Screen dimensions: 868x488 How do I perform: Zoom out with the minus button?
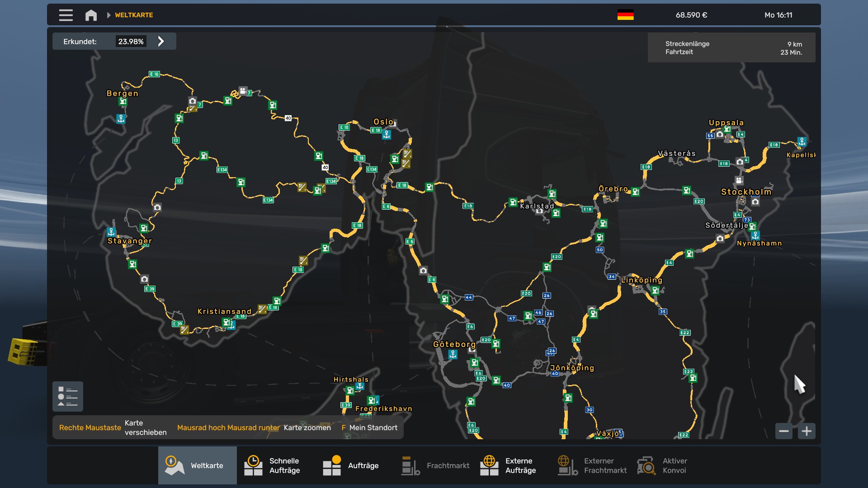tap(783, 431)
